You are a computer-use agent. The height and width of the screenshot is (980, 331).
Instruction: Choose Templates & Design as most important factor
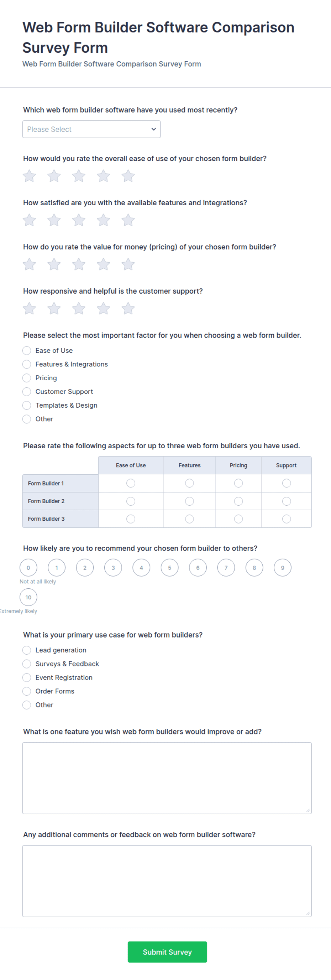coord(27,405)
